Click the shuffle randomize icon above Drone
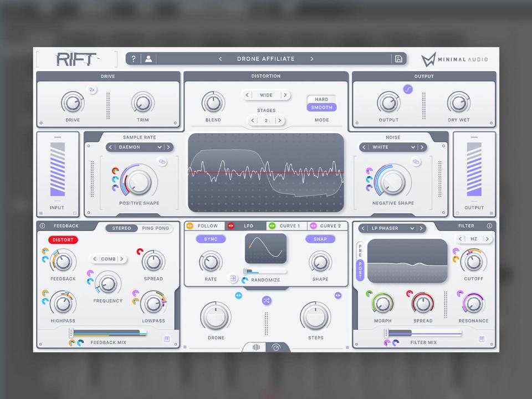This screenshot has width=532, height=399. tap(267, 300)
